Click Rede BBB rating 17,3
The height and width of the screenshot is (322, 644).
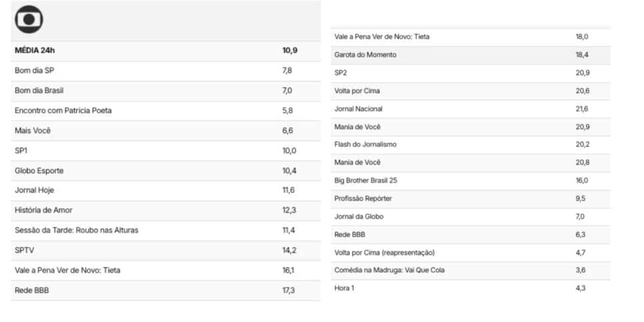click(x=288, y=290)
